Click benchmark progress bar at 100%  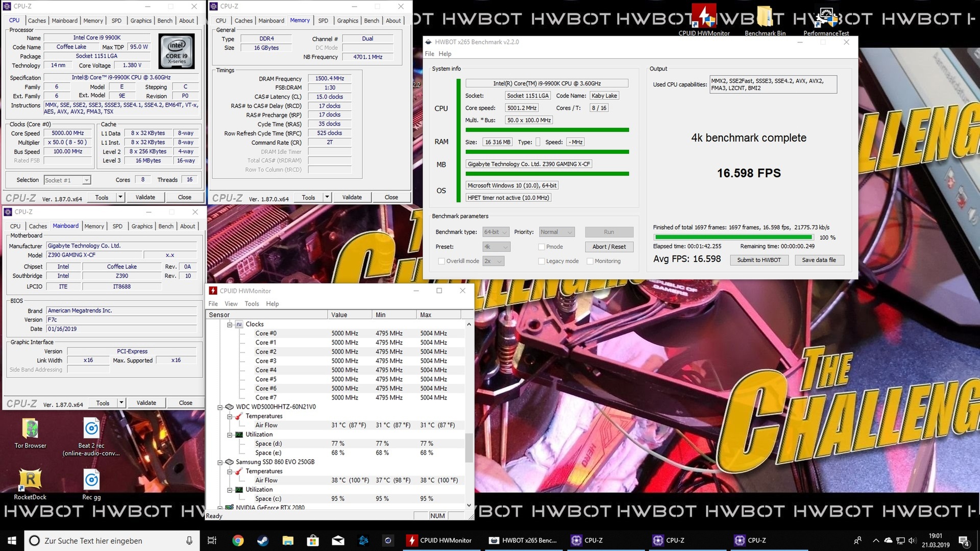[733, 237]
